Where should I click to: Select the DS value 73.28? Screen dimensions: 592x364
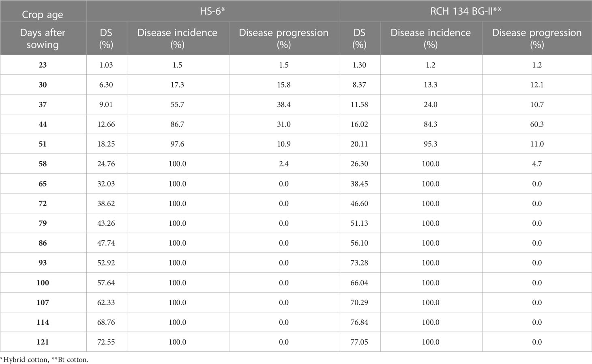point(359,263)
